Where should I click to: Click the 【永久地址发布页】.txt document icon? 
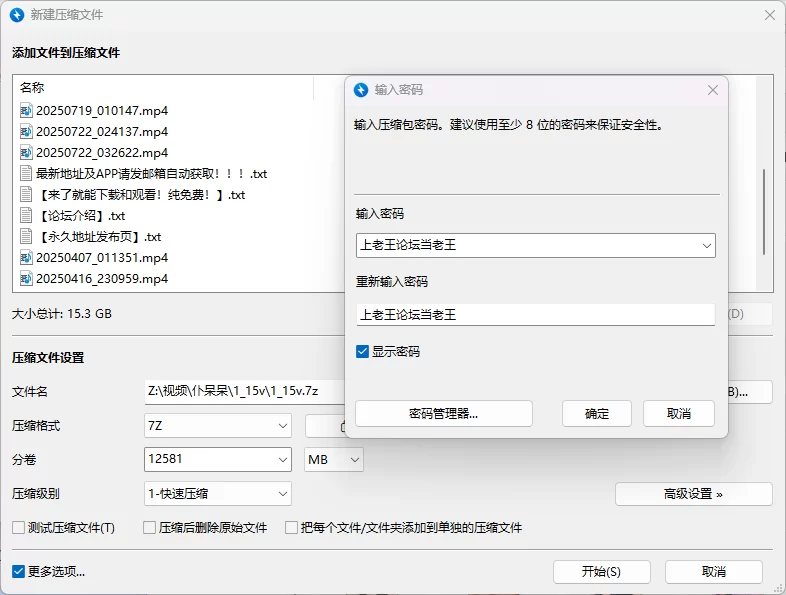pyautogui.click(x=26, y=236)
